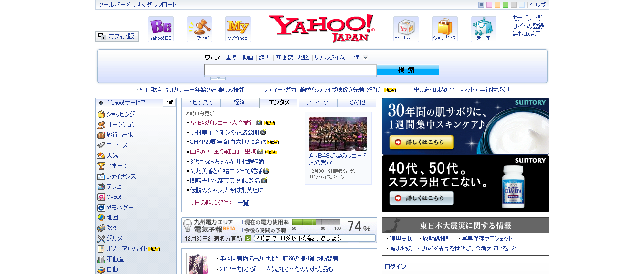Open the きっず robot icon
This screenshot has height=274, width=644.
tap(484, 29)
